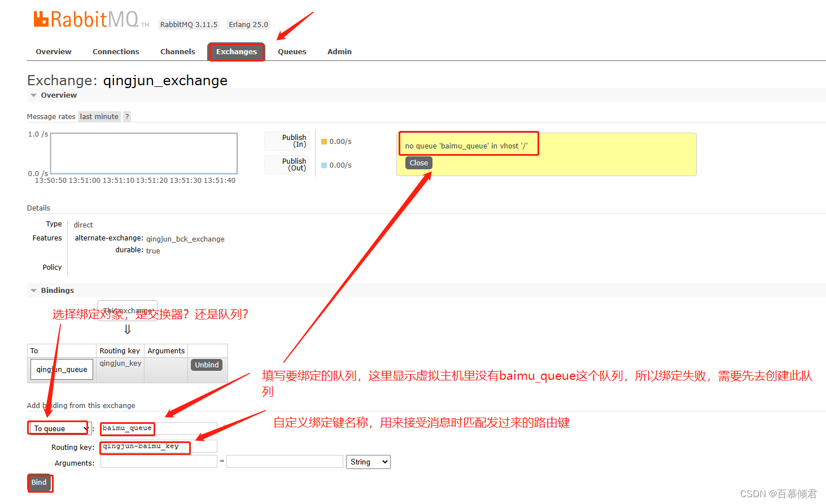Open the qingjun_queue binding link
Viewport: 826px width, 504px height.
tap(62, 369)
